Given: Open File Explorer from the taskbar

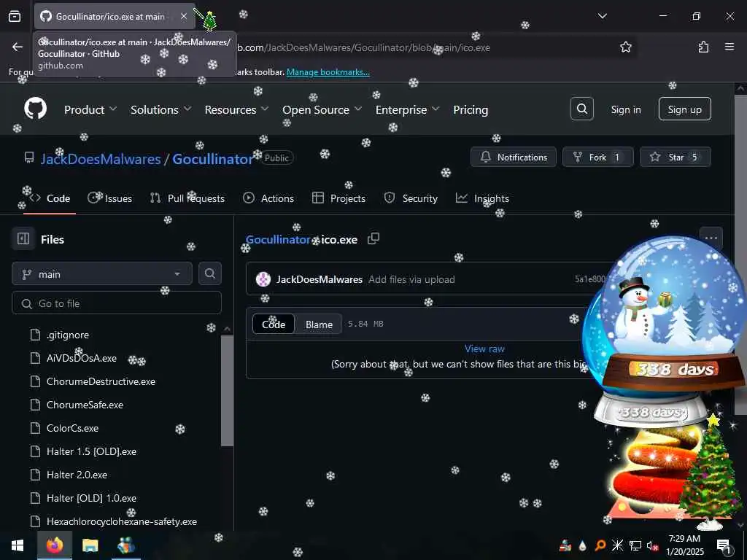Looking at the screenshot, I should point(90,545).
